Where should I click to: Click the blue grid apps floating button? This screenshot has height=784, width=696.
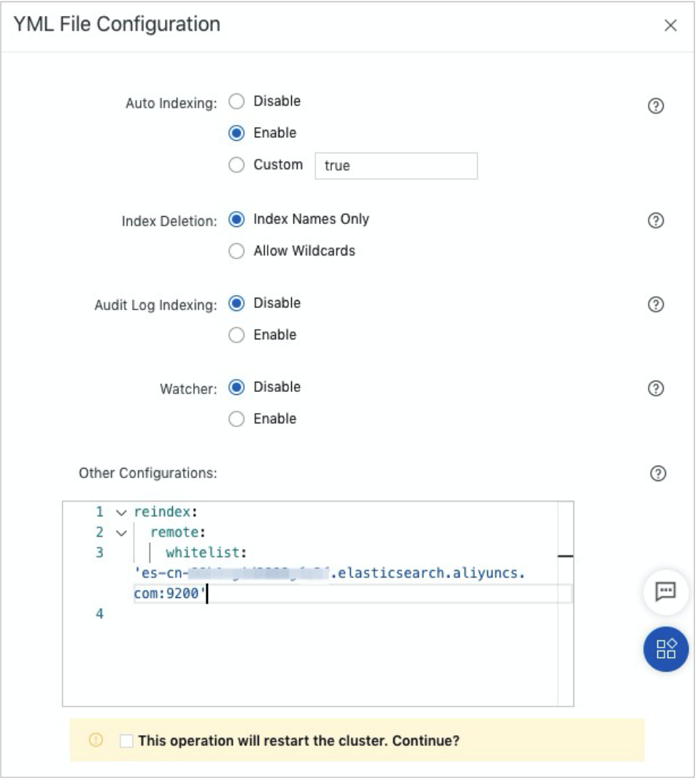[x=665, y=649]
